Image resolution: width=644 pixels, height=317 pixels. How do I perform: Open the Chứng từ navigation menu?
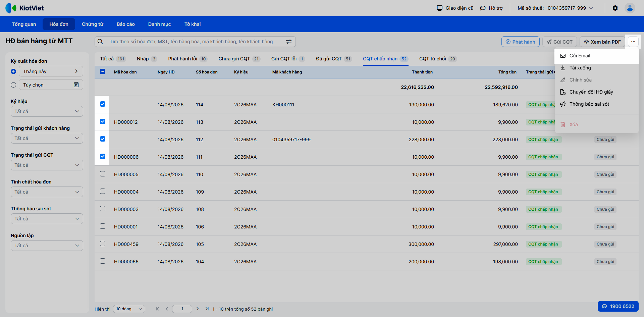93,24
